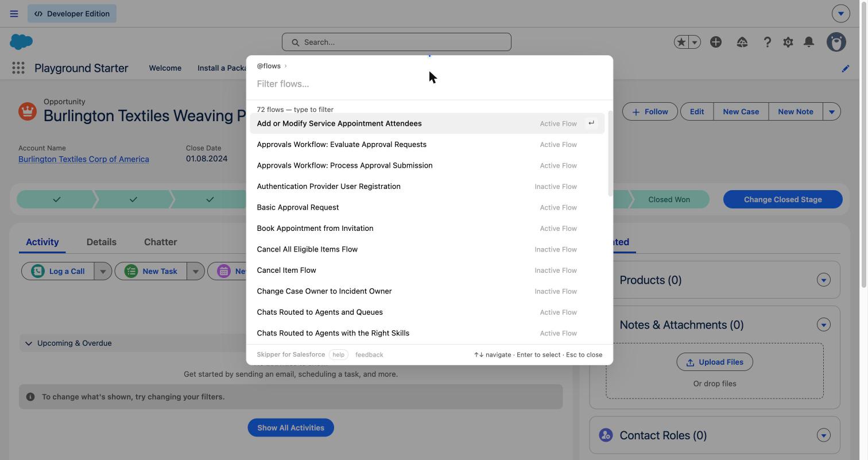The image size is (868, 460).
Task: Open the hamburger menu at top left
Action: point(14,14)
